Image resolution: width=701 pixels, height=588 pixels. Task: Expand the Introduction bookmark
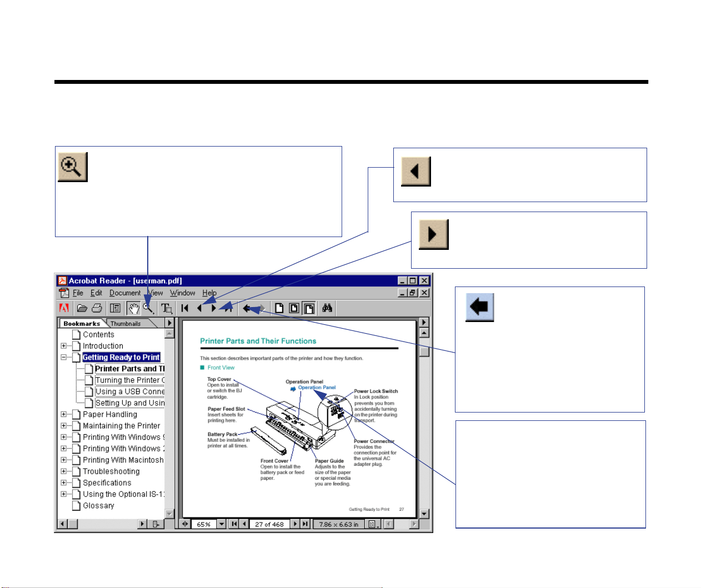(63, 346)
